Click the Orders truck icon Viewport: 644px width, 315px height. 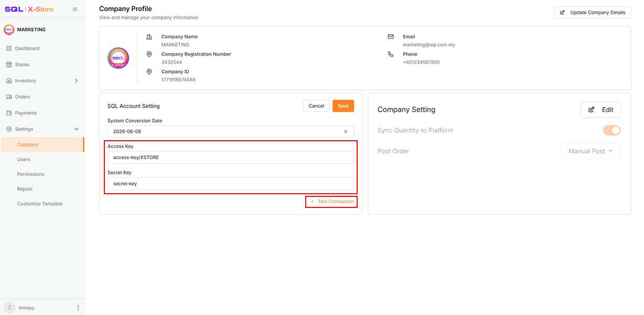(x=9, y=97)
